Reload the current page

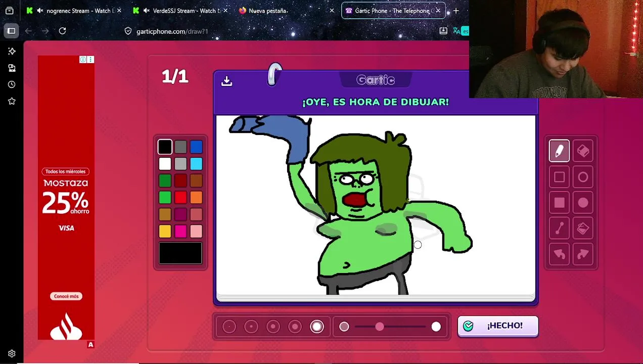62,31
